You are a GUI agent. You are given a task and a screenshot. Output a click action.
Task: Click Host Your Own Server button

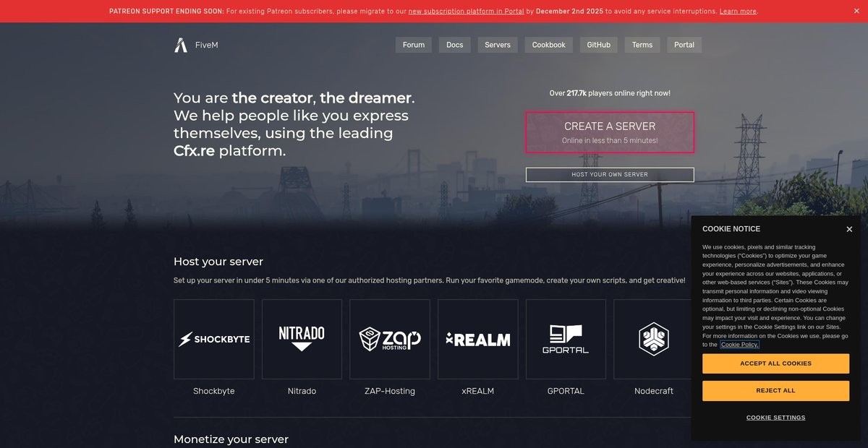click(x=610, y=175)
